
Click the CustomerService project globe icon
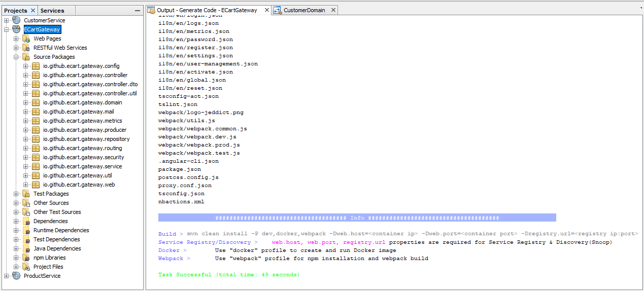coord(16,20)
